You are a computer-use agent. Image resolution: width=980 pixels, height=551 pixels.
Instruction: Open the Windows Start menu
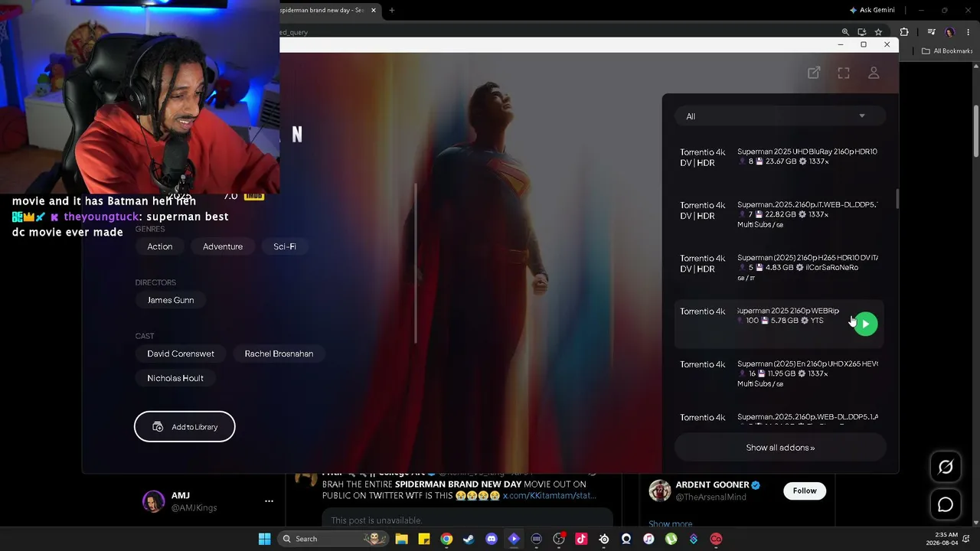(x=264, y=539)
